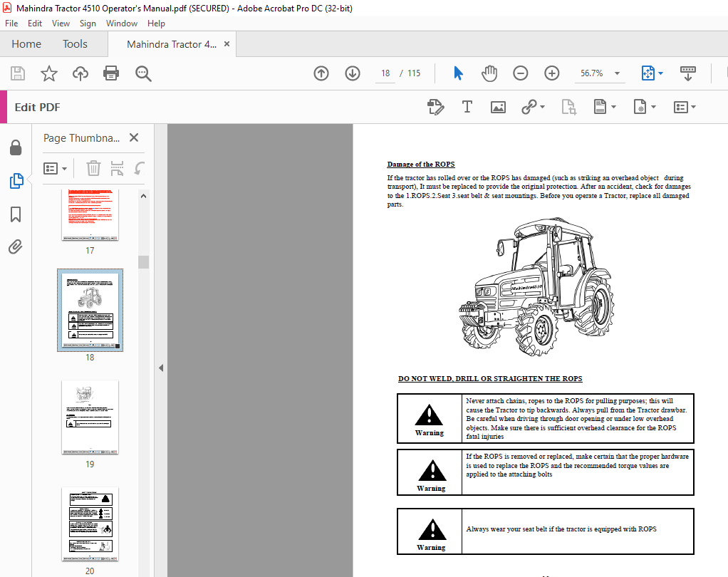This screenshot has width=728, height=577.
Task: Activate the Hand pan tool
Action: pos(489,73)
